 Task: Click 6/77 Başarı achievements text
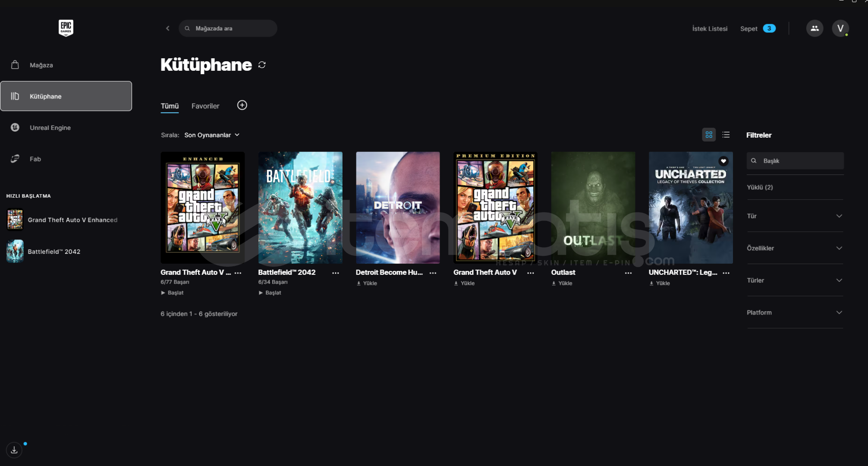(x=175, y=282)
